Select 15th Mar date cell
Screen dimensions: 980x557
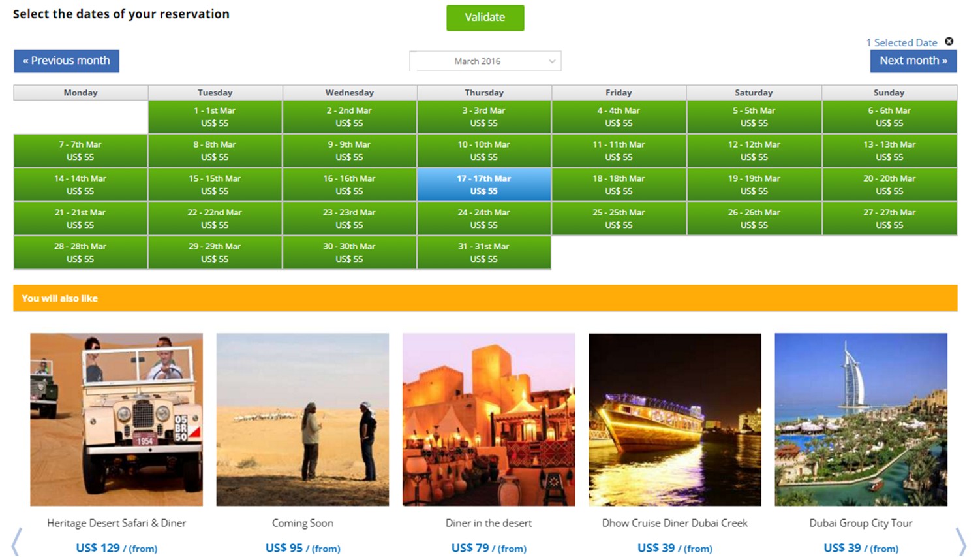tap(215, 185)
